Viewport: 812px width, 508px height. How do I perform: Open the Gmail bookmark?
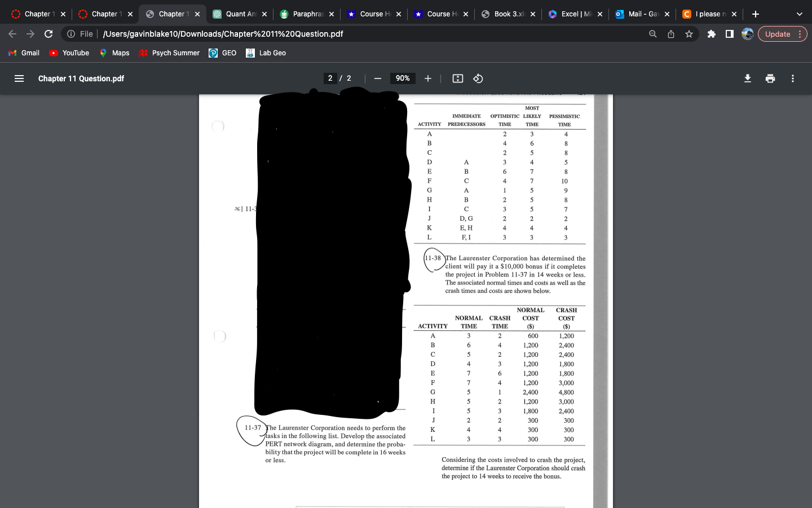pyautogui.click(x=24, y=53)
